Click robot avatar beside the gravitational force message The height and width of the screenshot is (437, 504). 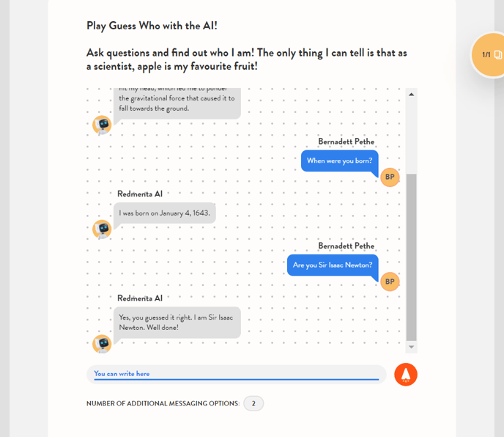pos(102,125)
